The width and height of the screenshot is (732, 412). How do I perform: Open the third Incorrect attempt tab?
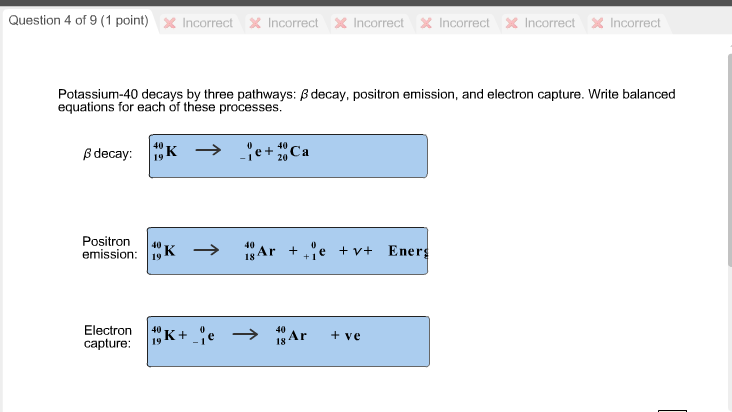(x=369, y=23)
